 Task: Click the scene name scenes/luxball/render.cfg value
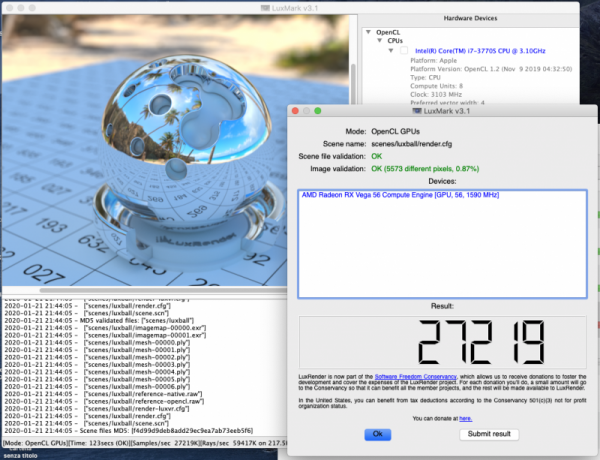(x=411, y=144)
